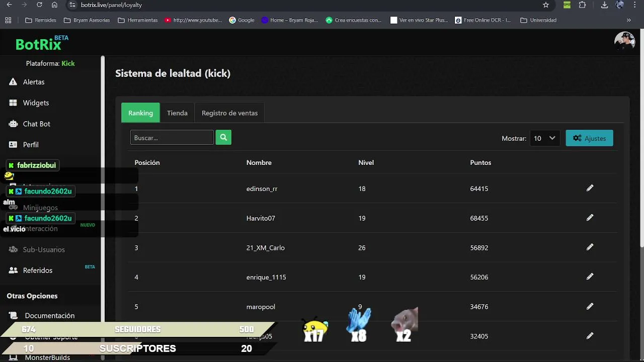Image resolution: width=644 pixels, height=362 pixels.
Task: Click the Nivel column header
Action: pyautogui.click(x=366, y=162)
